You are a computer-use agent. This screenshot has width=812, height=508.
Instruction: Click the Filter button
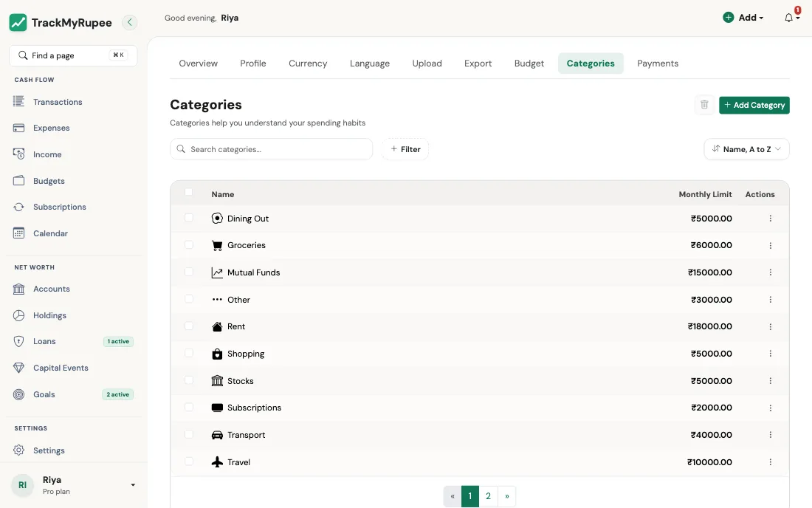click(405, 149)
